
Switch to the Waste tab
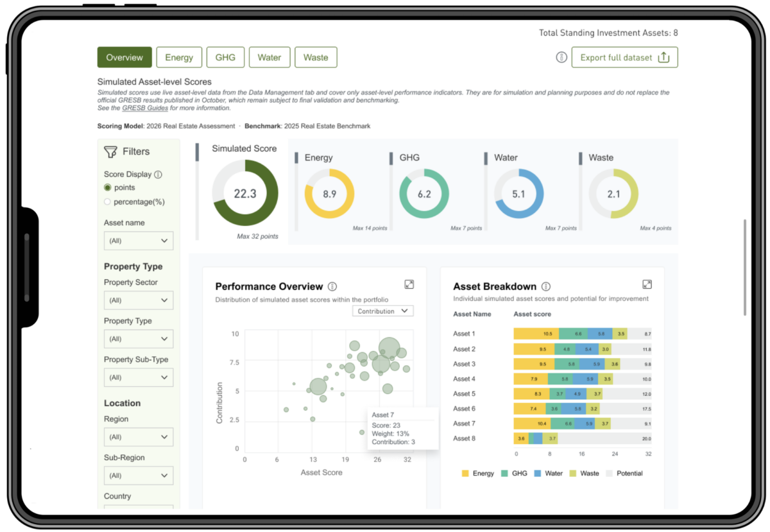pos(316,57)
